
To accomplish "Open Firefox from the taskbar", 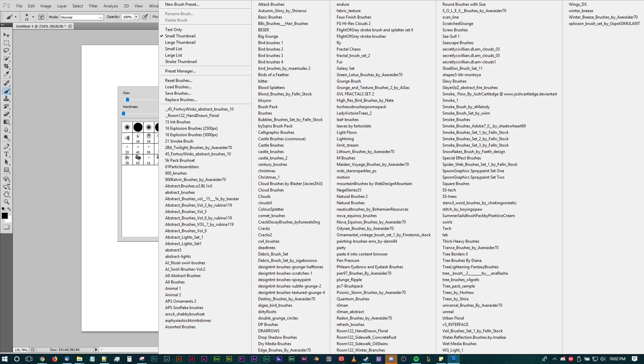I will coord(55,359).
